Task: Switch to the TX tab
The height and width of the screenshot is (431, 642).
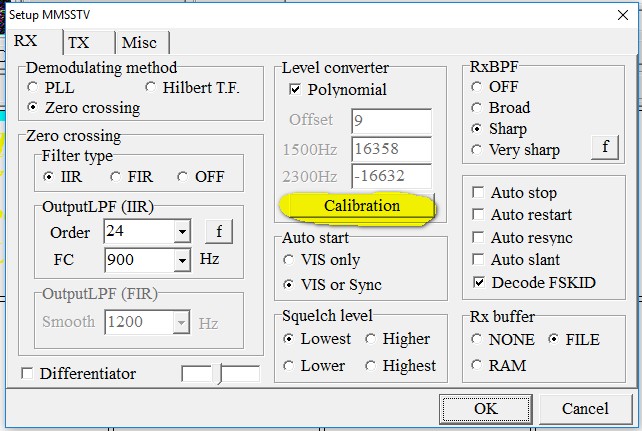Action: (x=78, y=43)
